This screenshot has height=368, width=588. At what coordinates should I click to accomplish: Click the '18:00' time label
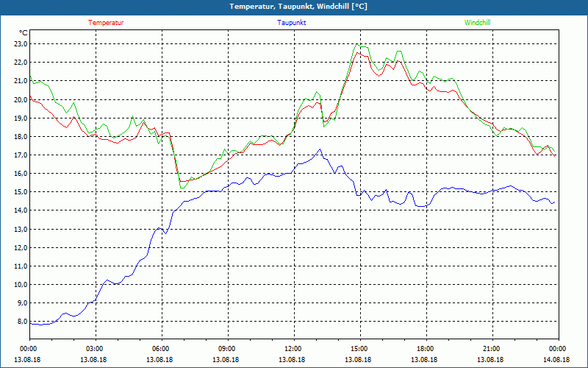[x=426, y=349]
